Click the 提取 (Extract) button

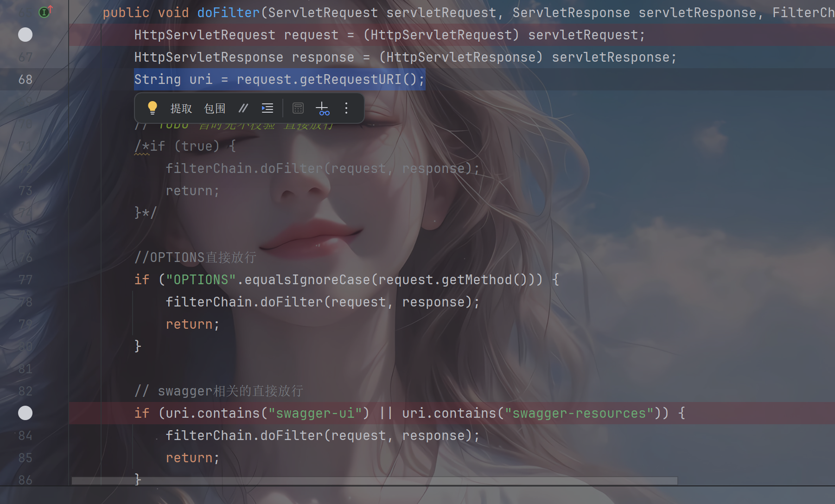[181, 108]
